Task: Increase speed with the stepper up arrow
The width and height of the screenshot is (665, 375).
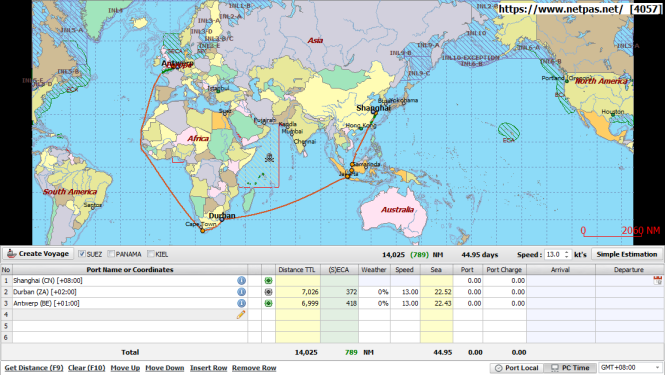Action: pos(566,252)
